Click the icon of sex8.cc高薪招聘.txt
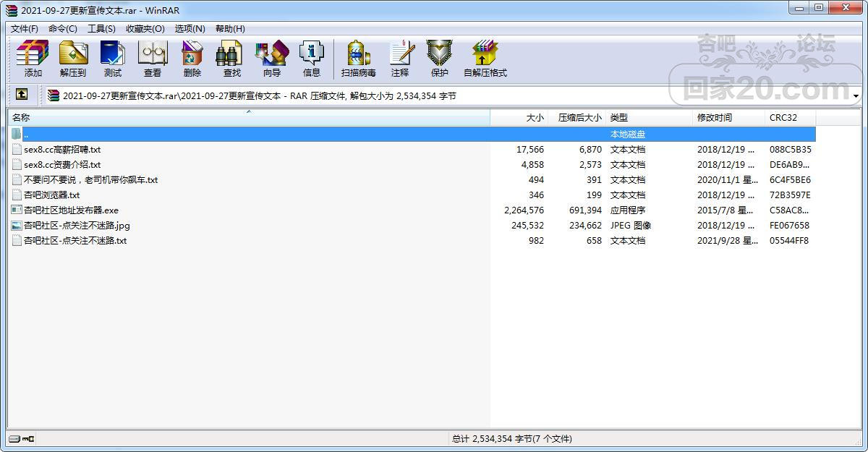868x452 pixels. point(17,149)
